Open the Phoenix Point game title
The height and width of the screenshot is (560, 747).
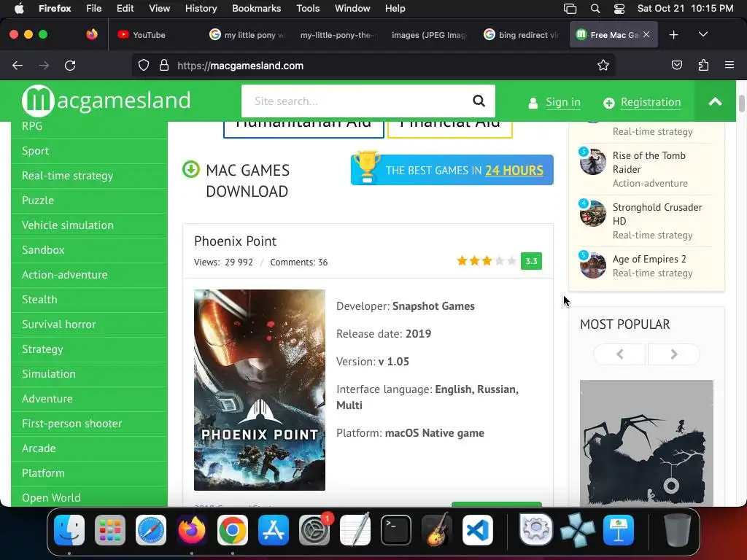tap(235, 241)
